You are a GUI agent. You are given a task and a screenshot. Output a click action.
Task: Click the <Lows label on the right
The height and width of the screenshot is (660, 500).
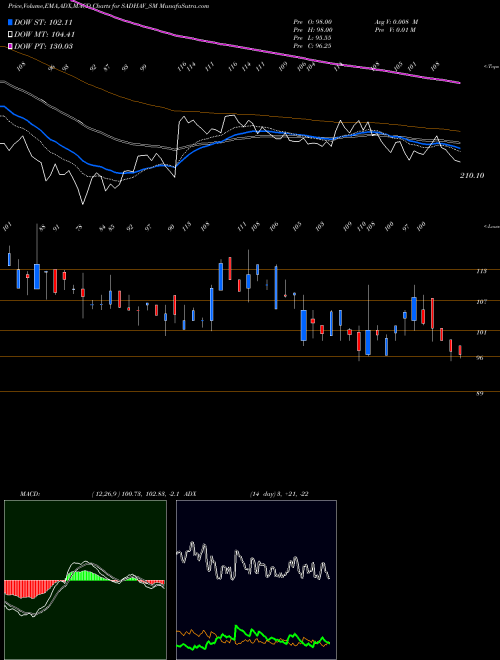click(491, 226)
